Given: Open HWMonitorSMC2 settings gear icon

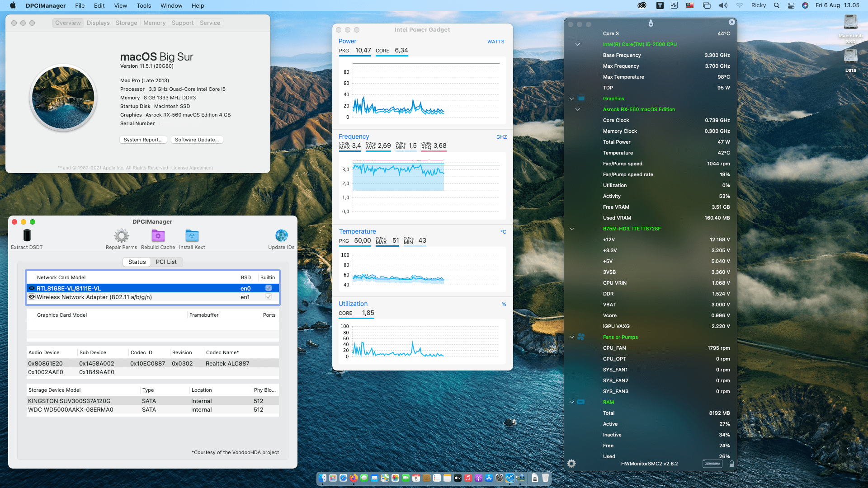Looking at the screenshot, I should [571, 464].
